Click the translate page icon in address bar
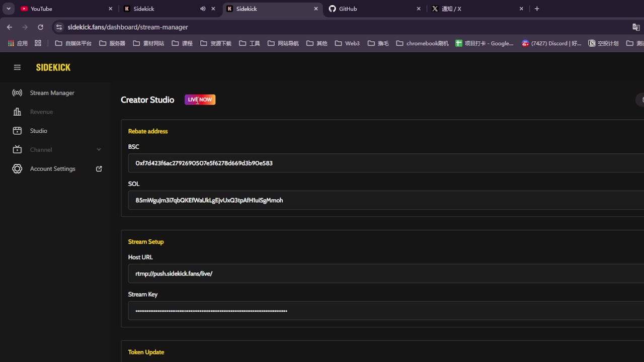 point(636,27)
